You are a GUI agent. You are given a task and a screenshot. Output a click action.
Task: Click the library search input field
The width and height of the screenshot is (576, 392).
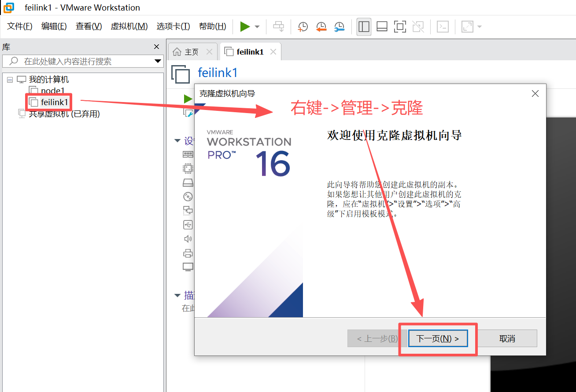pos(82,61)
